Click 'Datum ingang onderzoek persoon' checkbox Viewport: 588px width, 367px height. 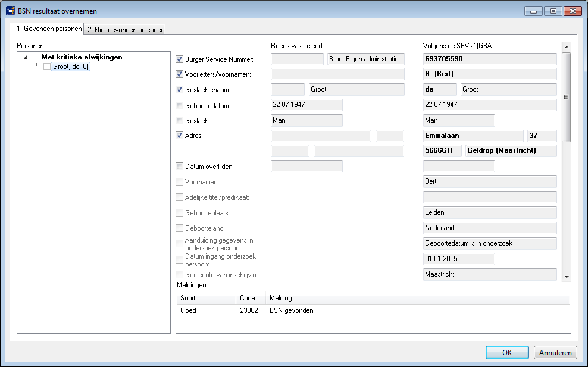click(179, 259)
